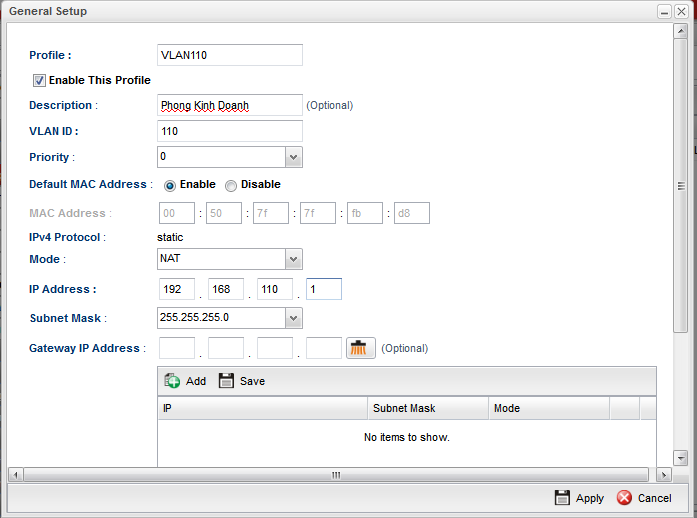Collapse the General Setup dialog window

tap(664, 11)
